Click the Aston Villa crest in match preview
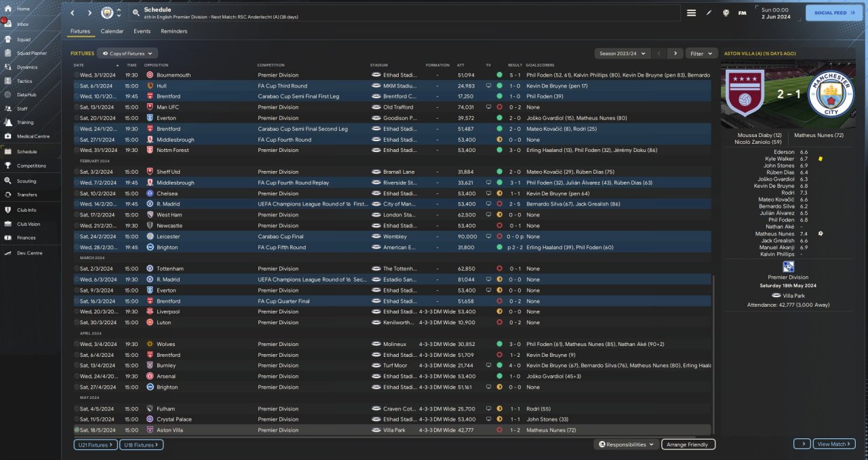This screenshot has height=460, width=868. (x=745, y=94)
